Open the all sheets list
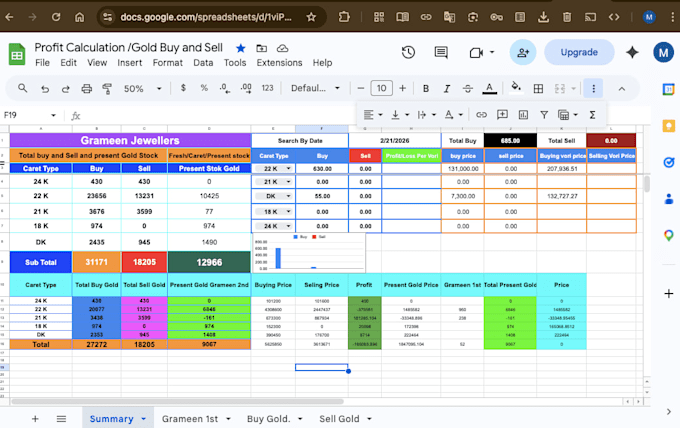This screenshot has width=680, height=428. [x=61, y=418]
